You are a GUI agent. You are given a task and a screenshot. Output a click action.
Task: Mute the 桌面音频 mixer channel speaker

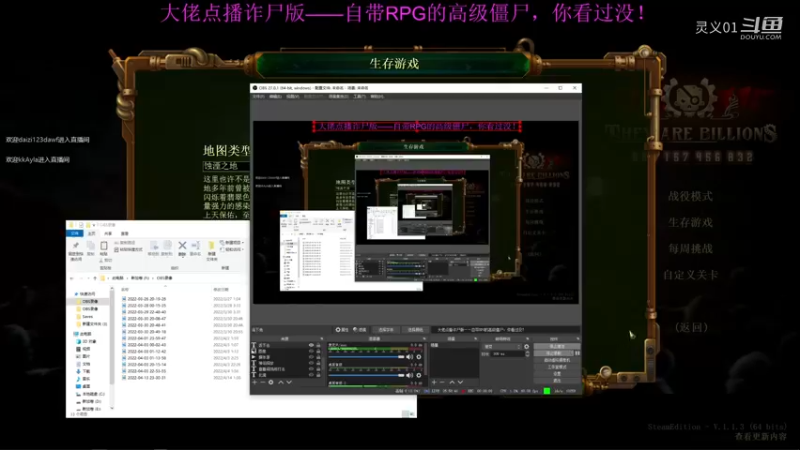coord(409,376)
